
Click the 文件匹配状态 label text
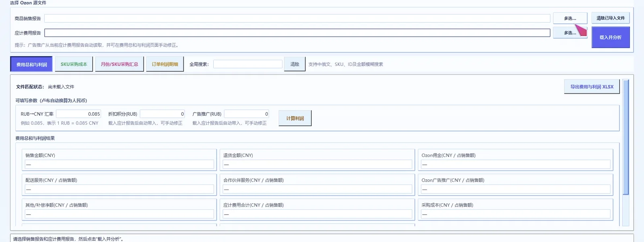point(30,87)
